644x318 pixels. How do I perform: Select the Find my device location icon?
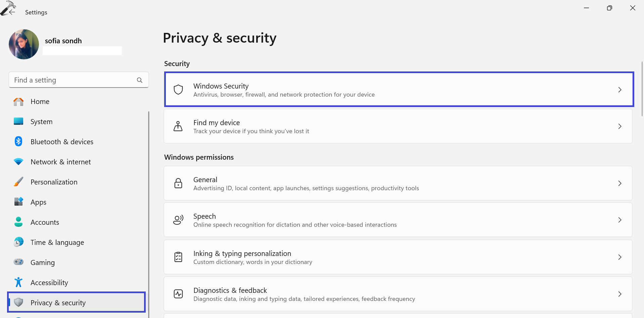[178, 126]
